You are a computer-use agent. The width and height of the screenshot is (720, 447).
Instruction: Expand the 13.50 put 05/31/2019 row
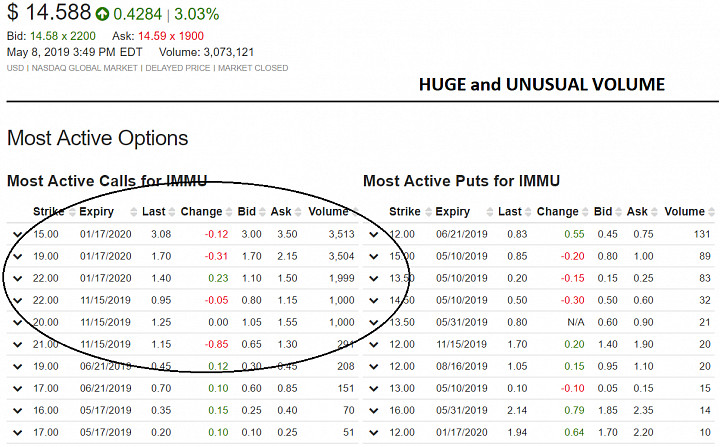point(374,323)
